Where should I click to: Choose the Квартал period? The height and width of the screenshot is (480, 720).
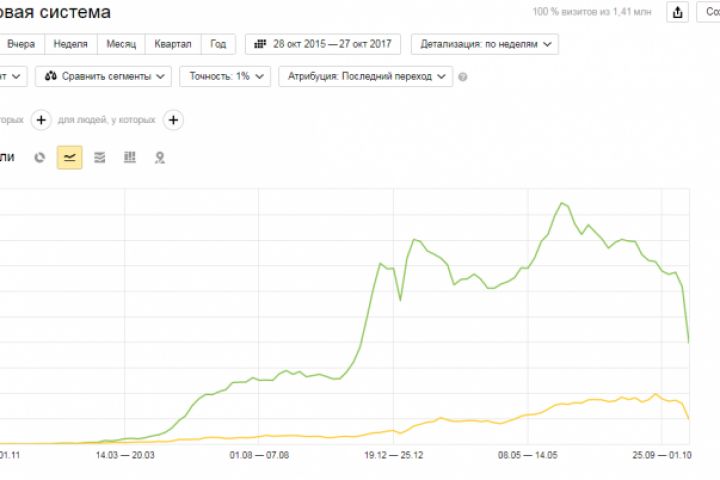[173, 44]
